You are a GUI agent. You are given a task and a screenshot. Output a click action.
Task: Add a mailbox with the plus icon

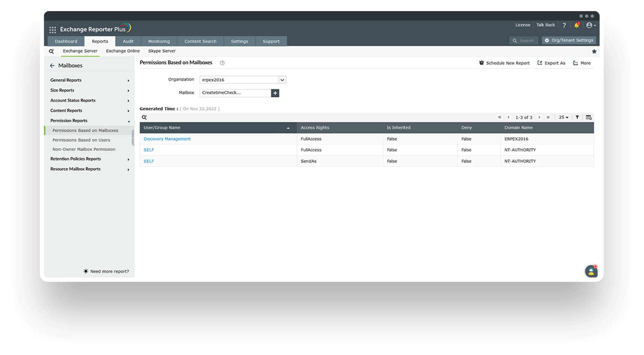point(275,93)
